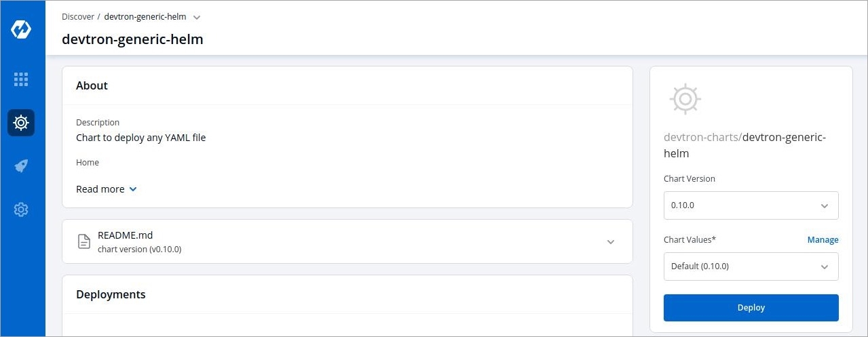Click the devtron-generic-helm page heading
The height and width of the screenshot is (337, 868).
coord(132,39)
